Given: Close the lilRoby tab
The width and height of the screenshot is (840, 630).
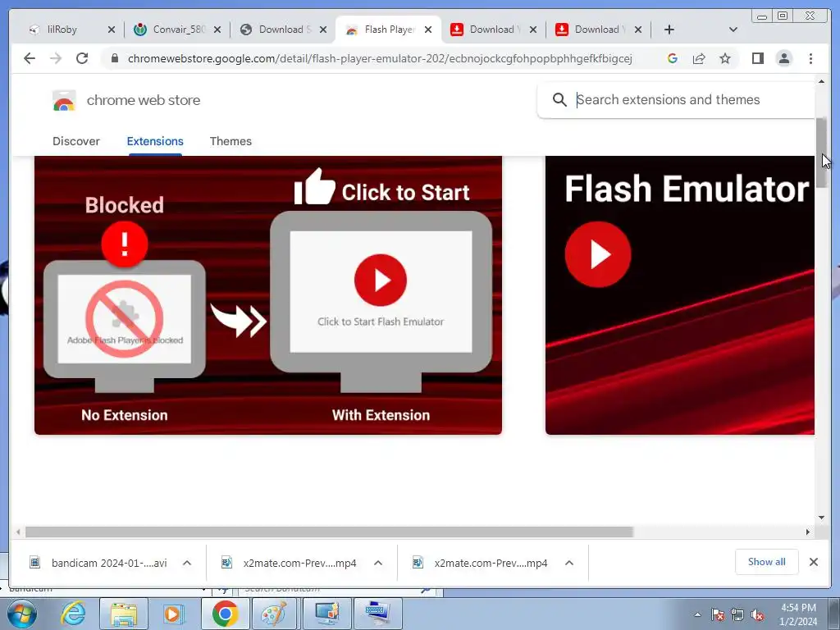Looking at the screenshot, I should pyautogui.click(x=112, y=30).
